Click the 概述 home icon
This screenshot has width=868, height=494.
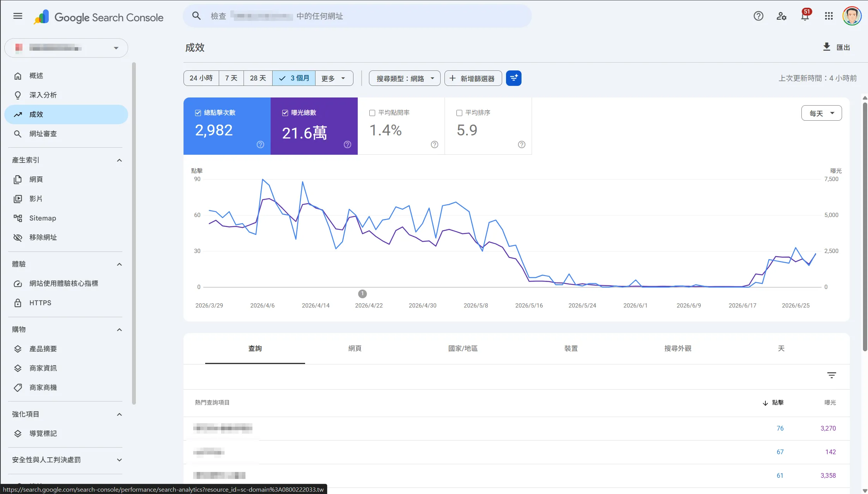tap(18, 76)
